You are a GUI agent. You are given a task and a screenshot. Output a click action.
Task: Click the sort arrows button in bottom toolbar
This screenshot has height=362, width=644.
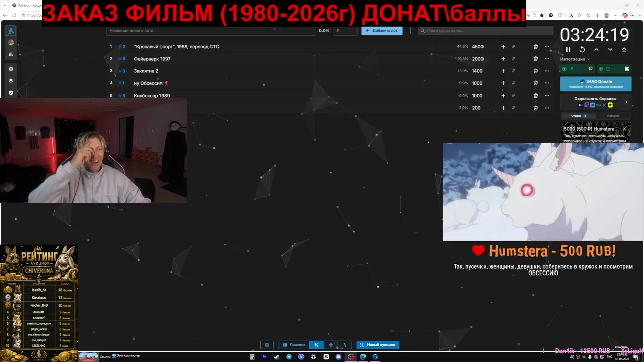(345, 345)
